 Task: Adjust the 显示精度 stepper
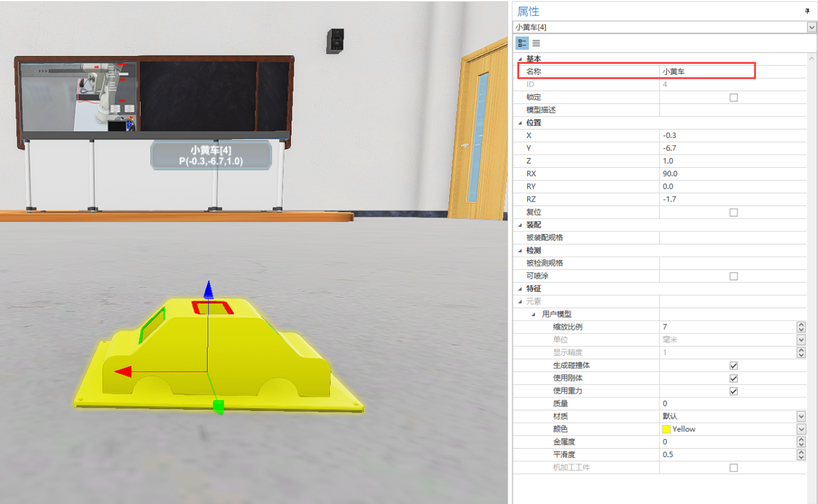tap(801, 352)
